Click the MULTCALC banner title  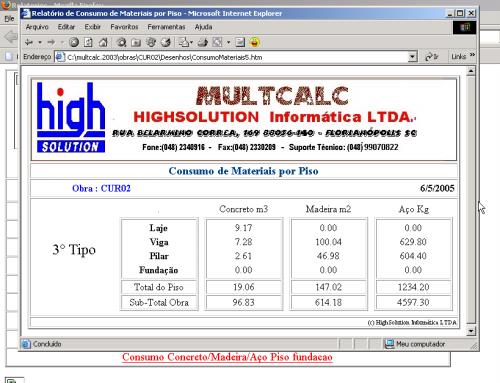(x=272, y=96)
